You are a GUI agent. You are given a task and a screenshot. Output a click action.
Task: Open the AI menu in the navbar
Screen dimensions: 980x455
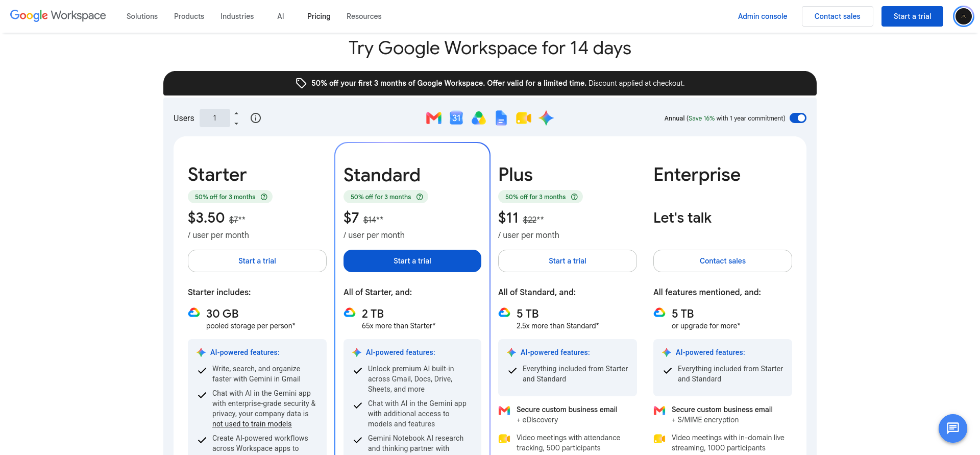tap(280, 16)
